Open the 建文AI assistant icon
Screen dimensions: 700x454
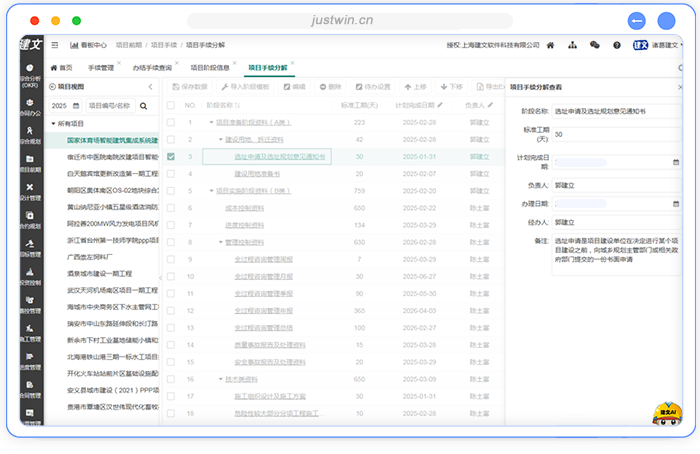669,411
